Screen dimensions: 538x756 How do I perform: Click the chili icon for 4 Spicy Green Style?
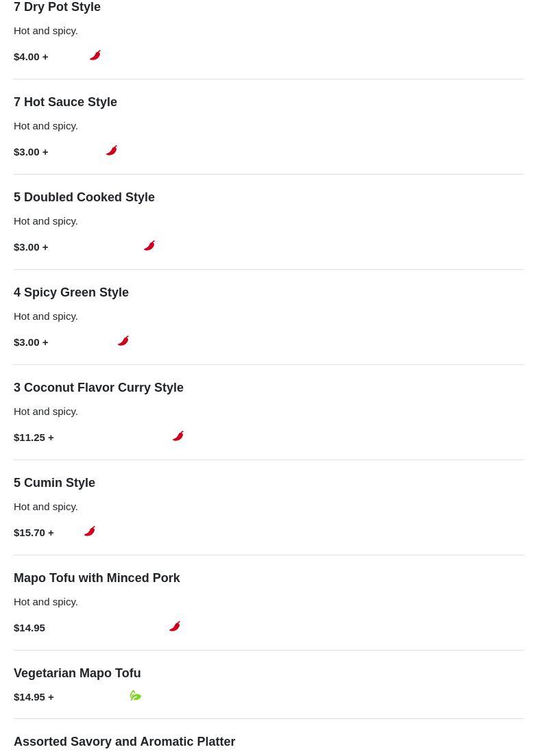pyautogui.click(x=123, y=341)
